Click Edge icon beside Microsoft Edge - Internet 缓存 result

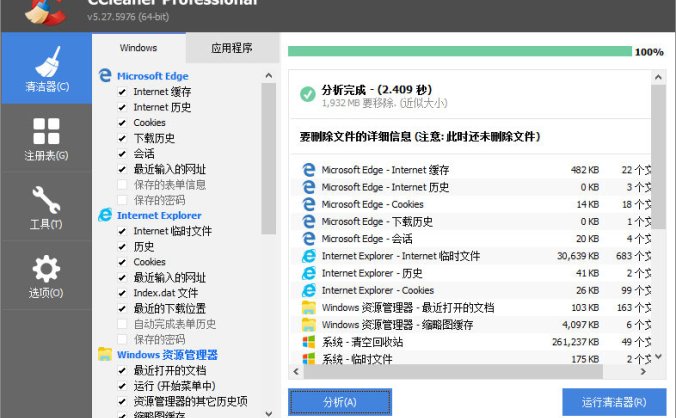click(x=309, y=169)
